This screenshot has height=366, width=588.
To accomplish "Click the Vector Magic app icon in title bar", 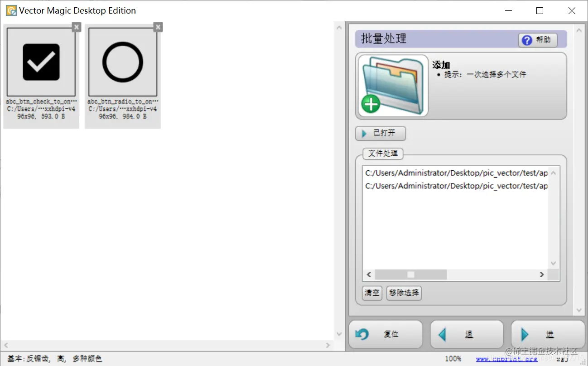I will tap(11, 10).
